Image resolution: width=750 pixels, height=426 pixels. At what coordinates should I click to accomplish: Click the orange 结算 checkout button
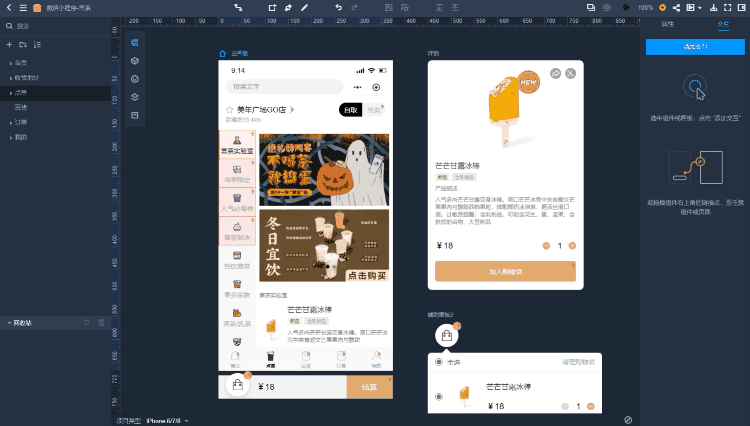(369, 387)
